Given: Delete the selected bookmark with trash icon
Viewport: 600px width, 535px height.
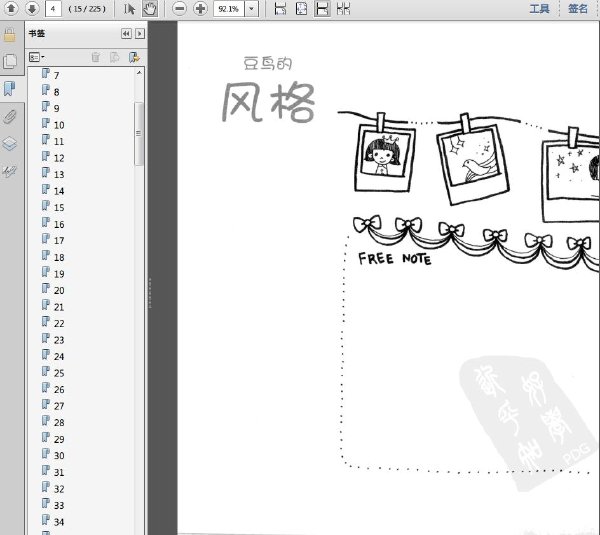Looking at the screenshot, I should pos(96,57).
